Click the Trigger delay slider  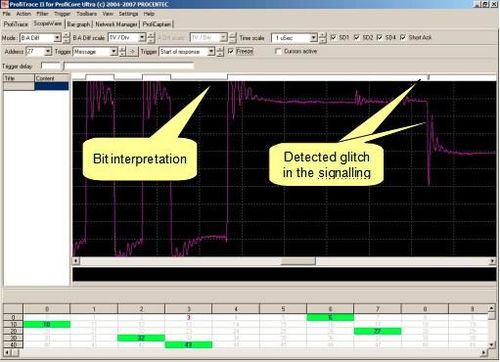tap(128, 66)
